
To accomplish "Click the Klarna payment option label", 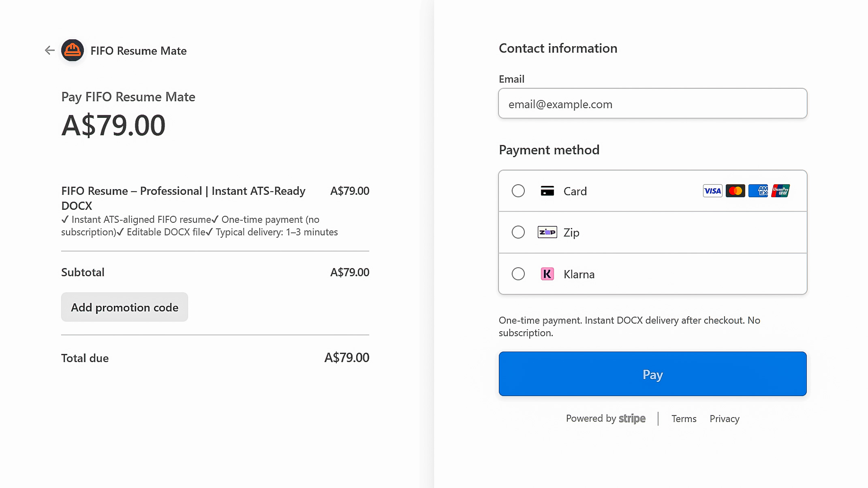I will [x=579, y=274].
